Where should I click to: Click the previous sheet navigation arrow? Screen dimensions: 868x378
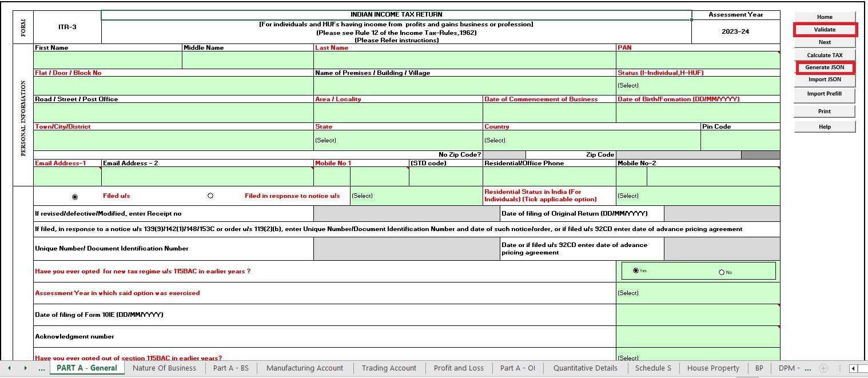pos(9,368)
